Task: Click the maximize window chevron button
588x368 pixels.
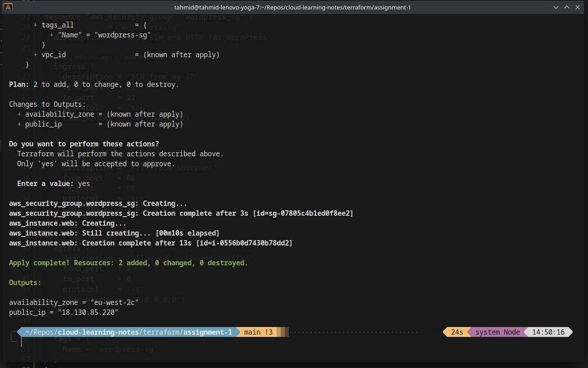Action: coord(567,7)
